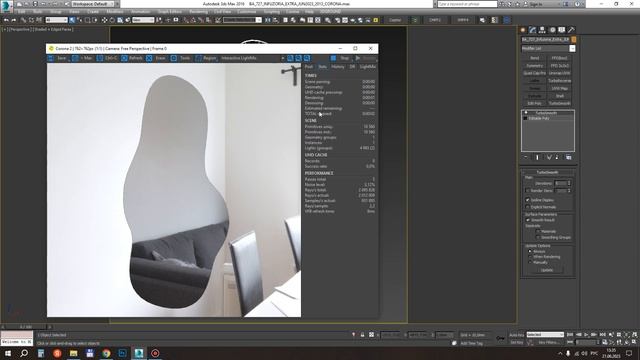This screenshot has height=360, width=640.
Task: Collapse the TurboSmooth rollout header
Action: 547,172
